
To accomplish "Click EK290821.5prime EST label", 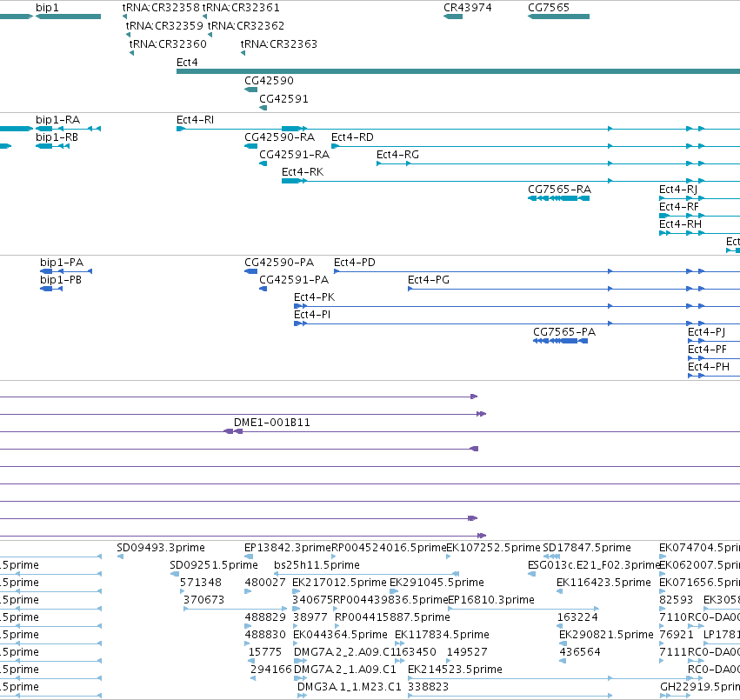I will click(x=606, y=635).
